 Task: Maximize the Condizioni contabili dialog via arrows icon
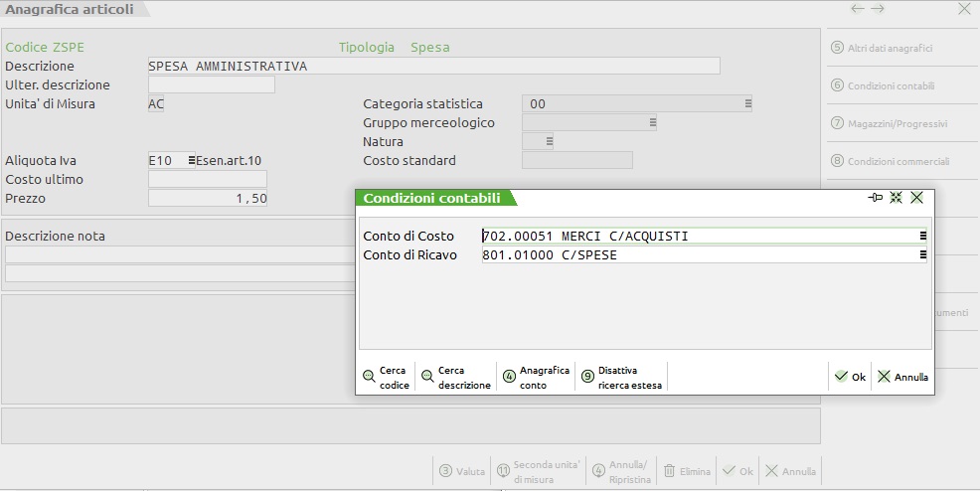pos(896,198)
